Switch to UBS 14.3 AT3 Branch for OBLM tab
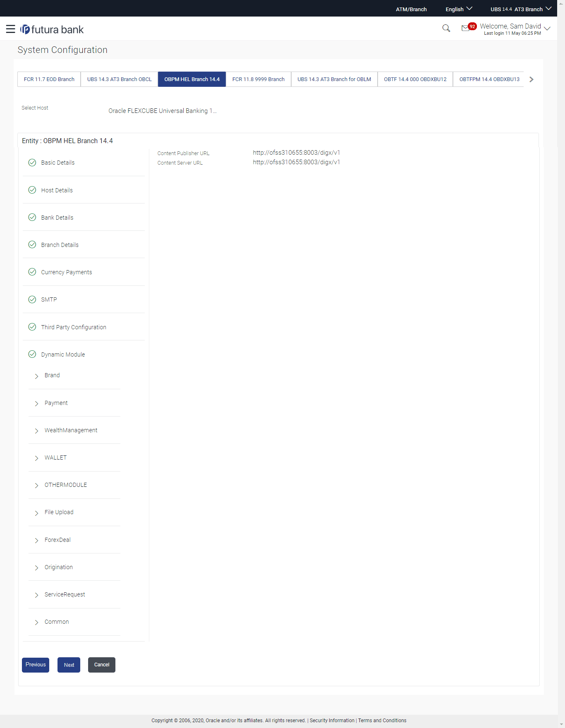 click(x=334, y=79)
